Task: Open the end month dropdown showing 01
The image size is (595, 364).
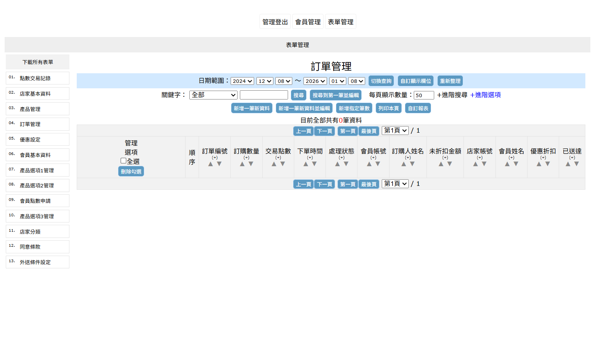Action: coord(338,81)
